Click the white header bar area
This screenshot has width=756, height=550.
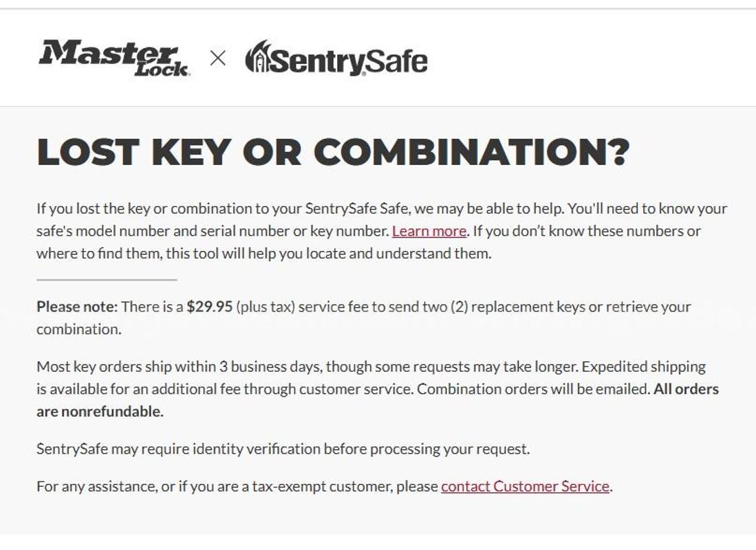coord(378,58)
